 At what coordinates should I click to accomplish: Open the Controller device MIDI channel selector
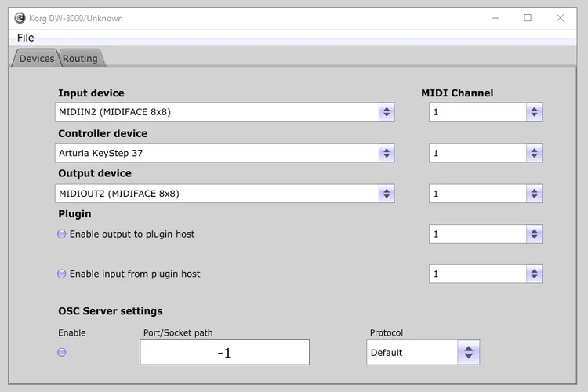[485, 153]
